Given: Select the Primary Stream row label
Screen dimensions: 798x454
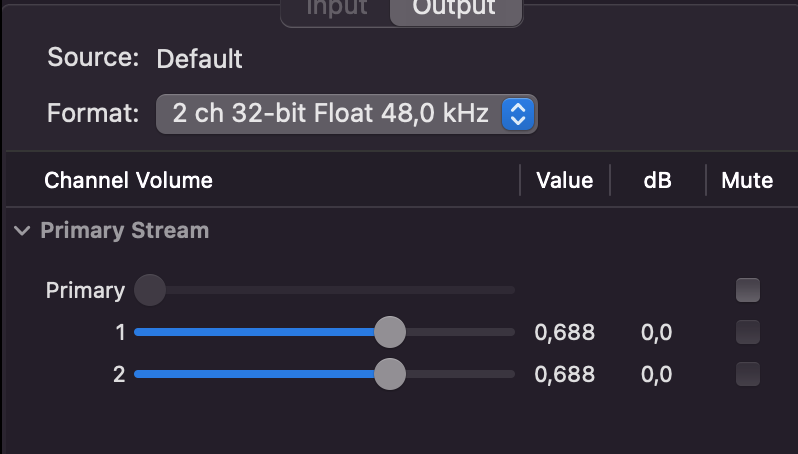Looking at the screenshot, I should click(x=125, y=231).
